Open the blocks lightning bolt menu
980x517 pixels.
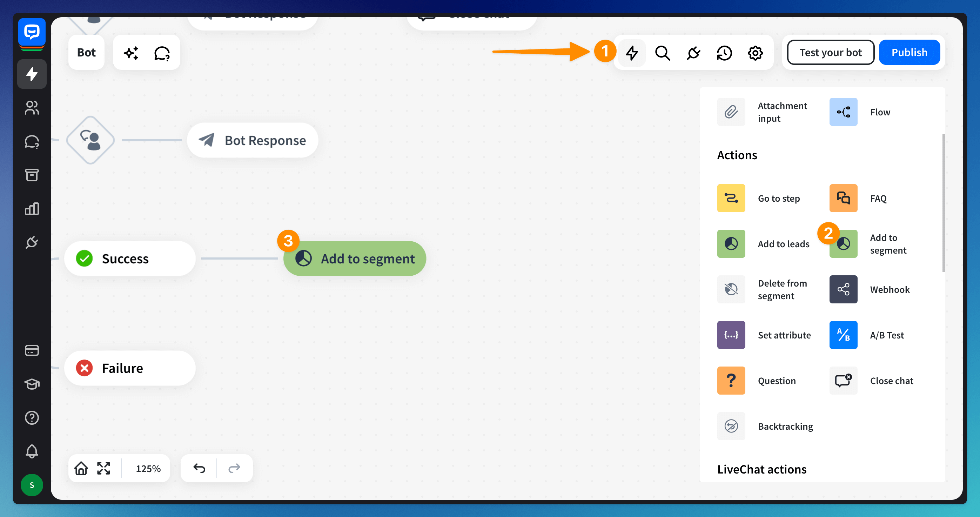[x=632, y=53]
